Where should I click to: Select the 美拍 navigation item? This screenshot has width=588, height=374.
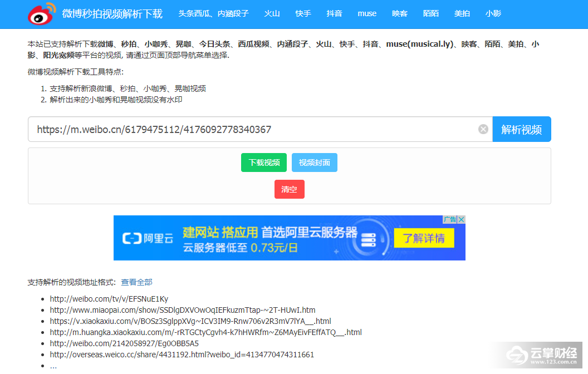tap(462, 13)
